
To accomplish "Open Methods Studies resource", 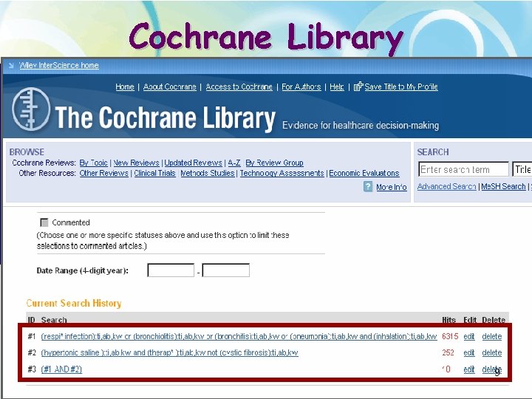I will (208, 173).
